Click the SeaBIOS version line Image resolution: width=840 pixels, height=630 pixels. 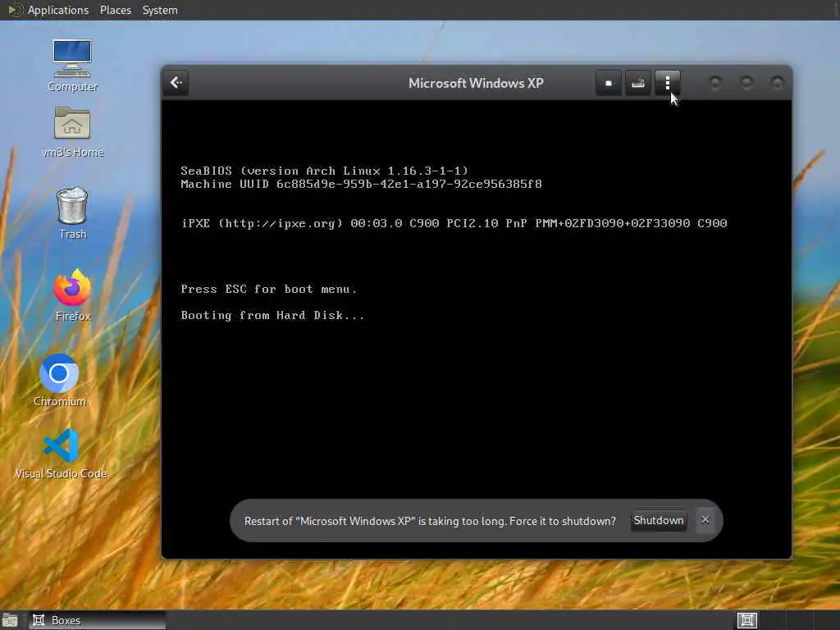[324, 171]
